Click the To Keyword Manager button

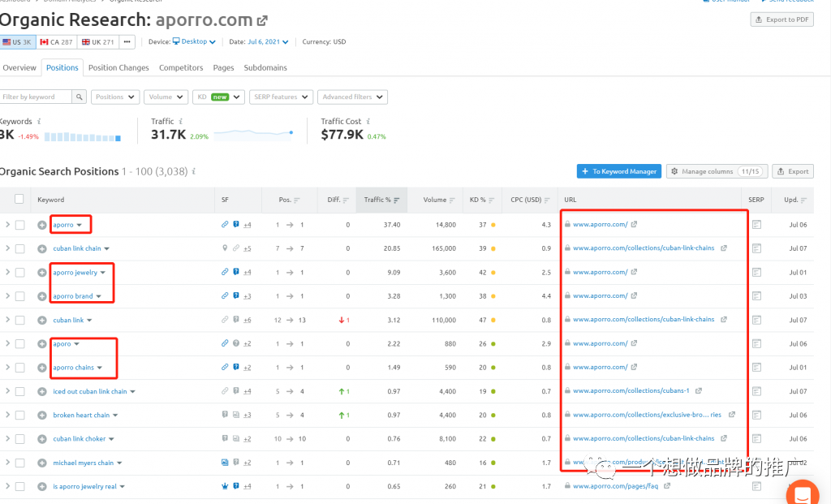(619, 171)
